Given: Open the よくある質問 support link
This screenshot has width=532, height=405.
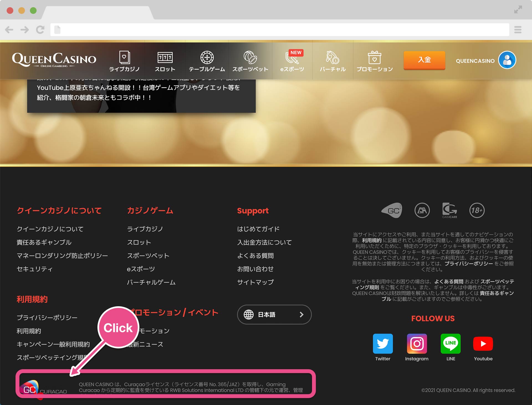Looking at the screenshot, I should point(255,255).
